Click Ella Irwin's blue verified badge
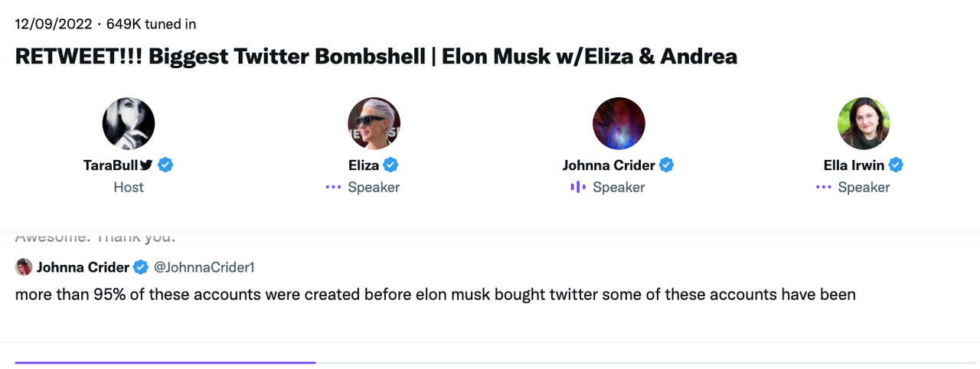This screenshot has width=980, height=369. [896, 165]
